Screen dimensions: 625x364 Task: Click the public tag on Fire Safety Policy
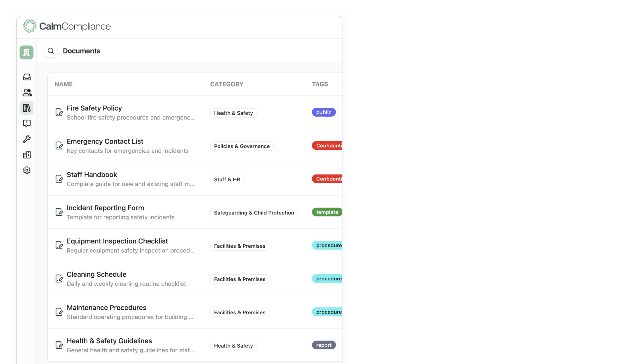324,112
